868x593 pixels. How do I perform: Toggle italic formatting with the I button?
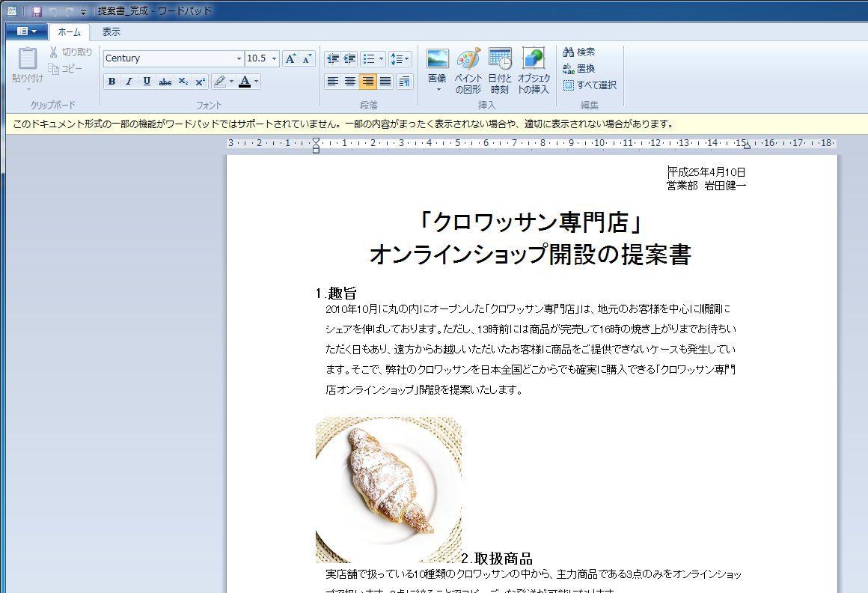pos(129,82)
